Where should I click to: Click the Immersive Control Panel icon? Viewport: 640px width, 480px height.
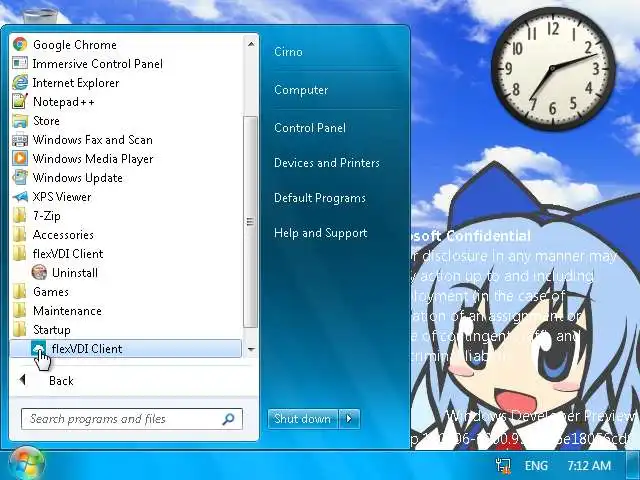(20, 64)
